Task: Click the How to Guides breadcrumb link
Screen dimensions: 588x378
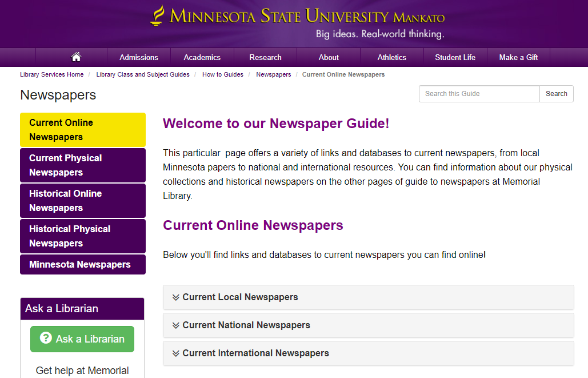Action: tap(223, 74)
